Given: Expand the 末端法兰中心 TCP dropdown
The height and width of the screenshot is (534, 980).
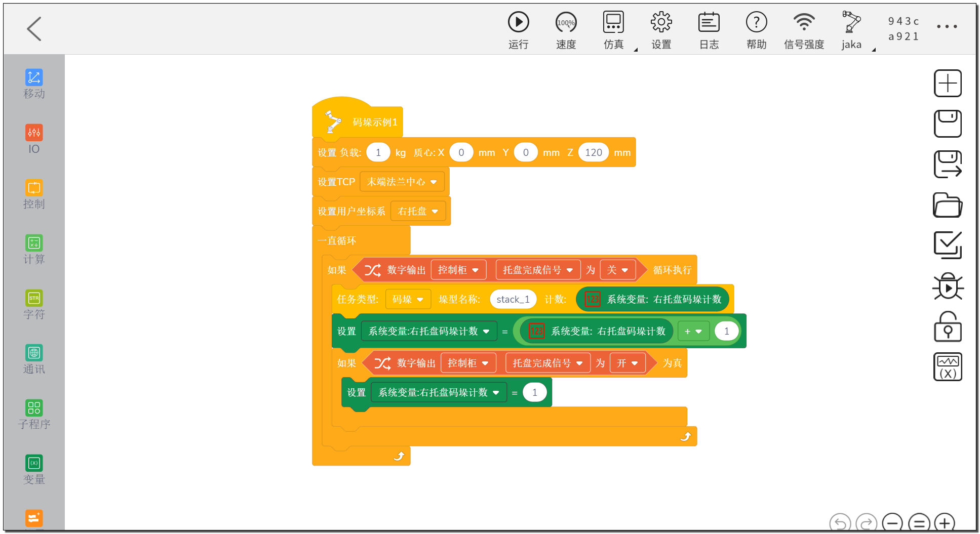Looking at the screenshot, I should 402,182.
